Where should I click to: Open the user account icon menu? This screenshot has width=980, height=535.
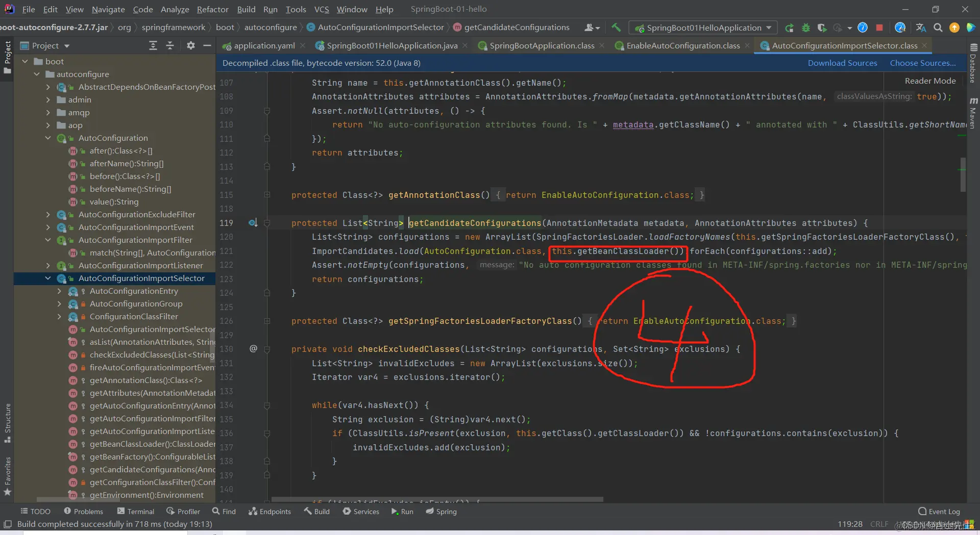(x=592, y=28)
